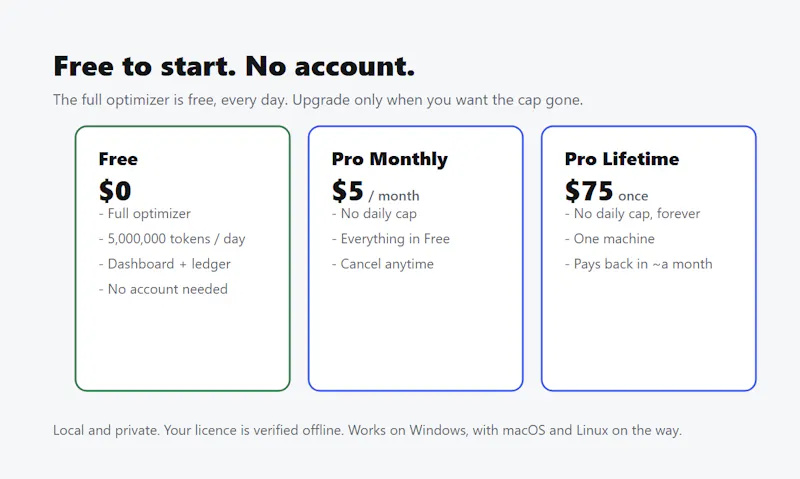This screenshot has width=800, height=479.
Task: Click the Pro Lifetime heading
Action: (622, 159)
